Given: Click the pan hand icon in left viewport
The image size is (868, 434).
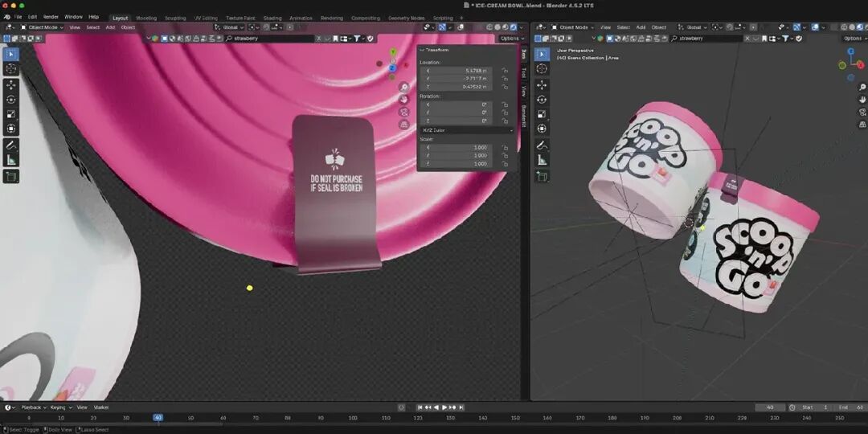Looking at the screenshot, I should tap(403, 100).
